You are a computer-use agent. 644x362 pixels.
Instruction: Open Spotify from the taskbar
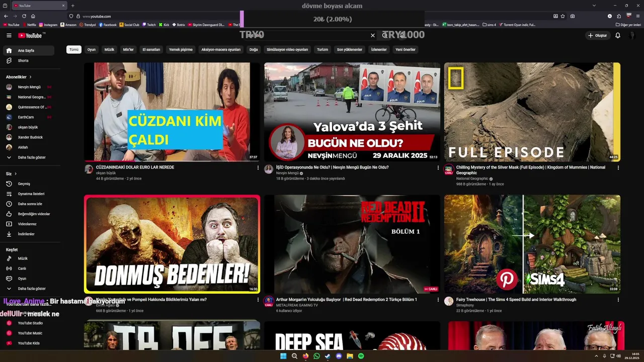point(361,356)
